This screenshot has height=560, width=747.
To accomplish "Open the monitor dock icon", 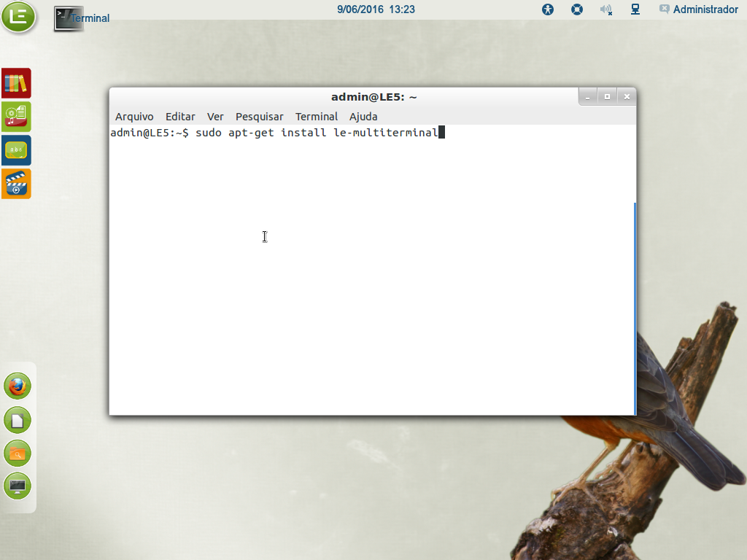I will coord(18,486).
